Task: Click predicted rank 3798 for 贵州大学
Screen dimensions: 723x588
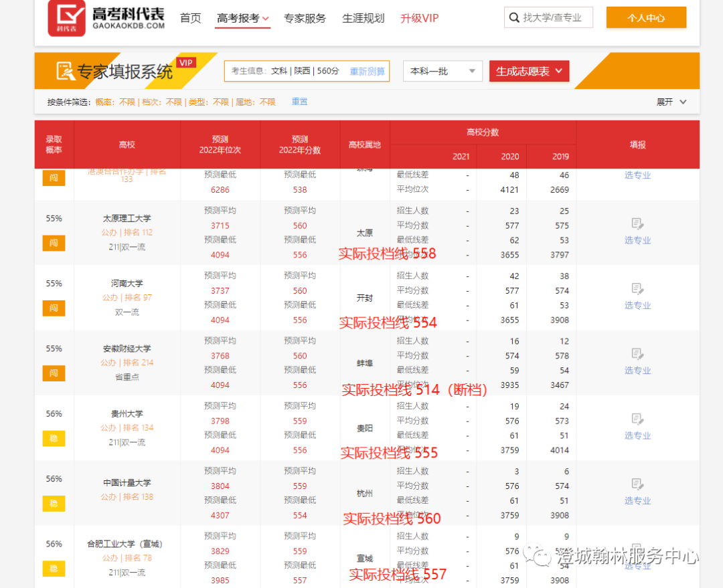Action: point(220,421)
